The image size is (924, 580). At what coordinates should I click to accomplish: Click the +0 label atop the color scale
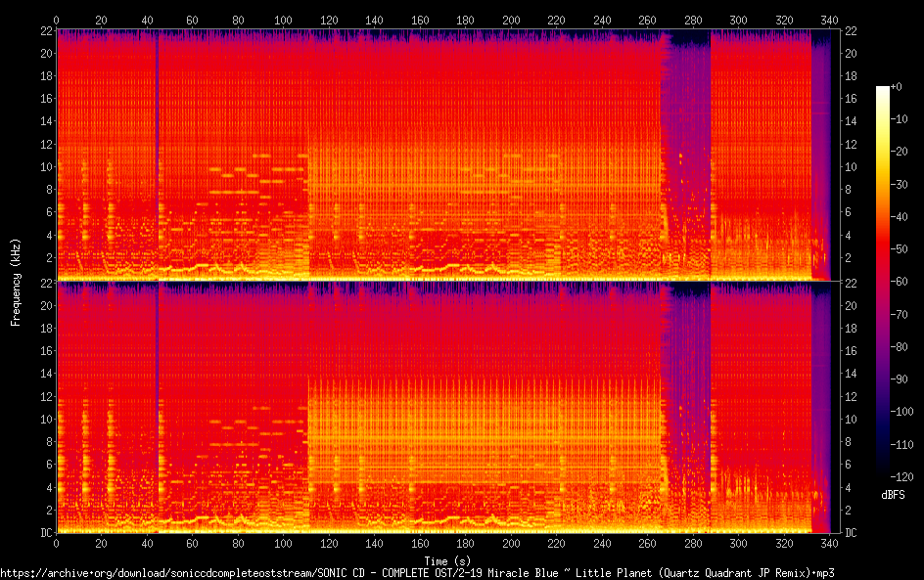896,87
